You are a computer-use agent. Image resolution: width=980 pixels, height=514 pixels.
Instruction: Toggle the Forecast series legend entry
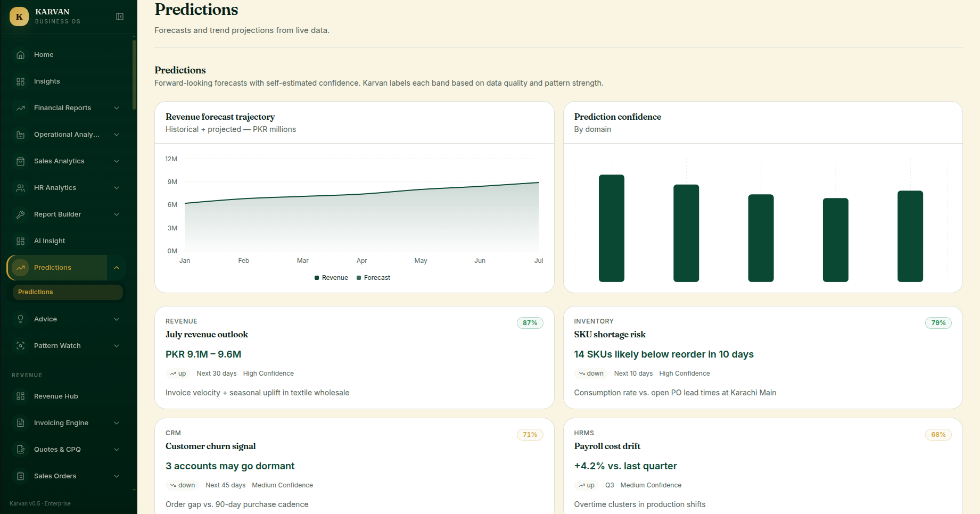[373, 278]
